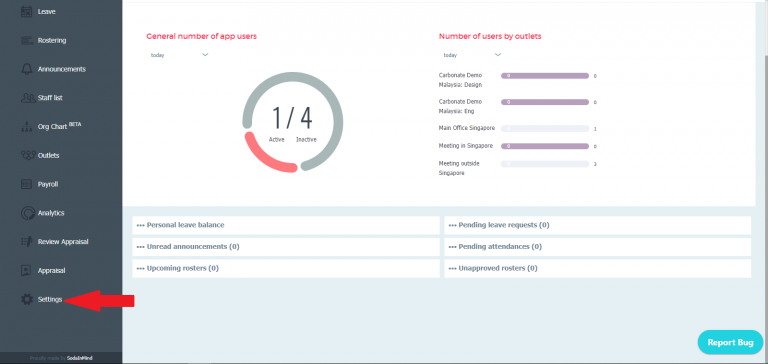Click the 'Meeting in Singapore' label
The height and width of the screenshot is (364, 768).
click(x=466, y=146)
